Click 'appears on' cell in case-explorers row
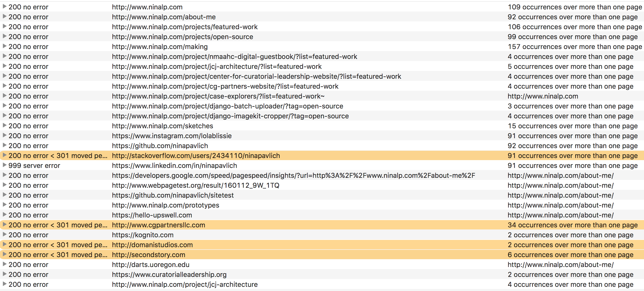644x291 pixels. (543, 96)
